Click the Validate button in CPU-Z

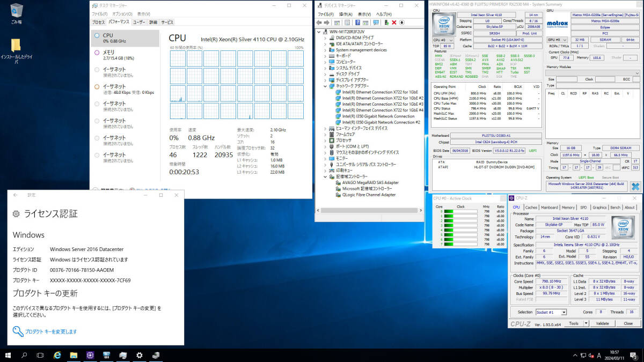602,323
